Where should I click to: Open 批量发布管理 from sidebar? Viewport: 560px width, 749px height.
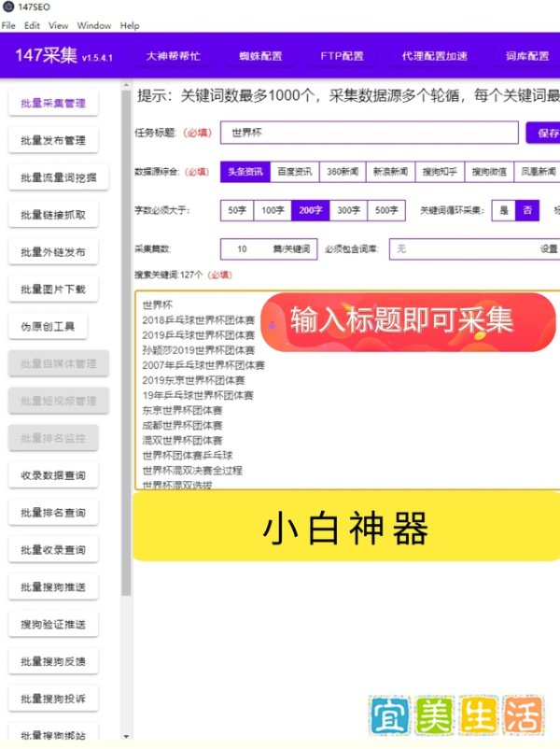(x=53, y=140)
